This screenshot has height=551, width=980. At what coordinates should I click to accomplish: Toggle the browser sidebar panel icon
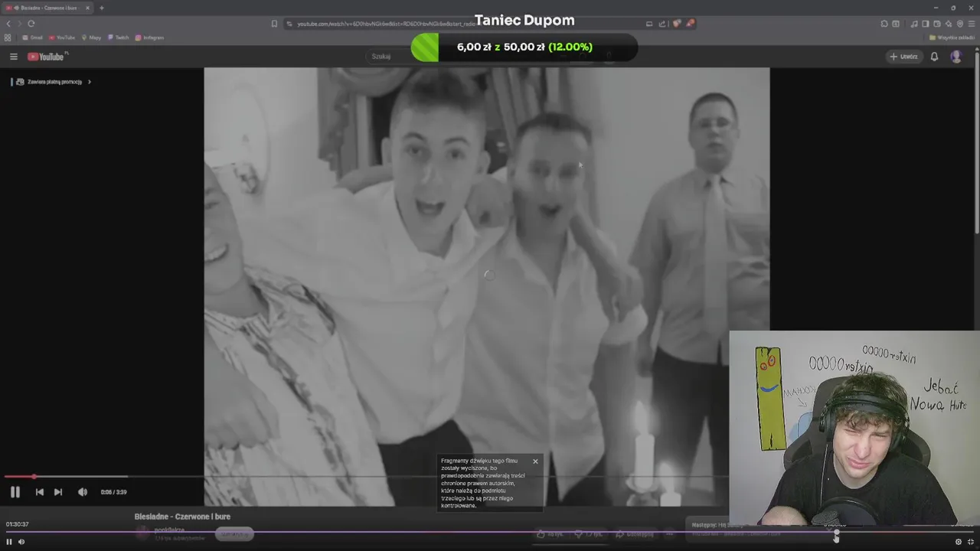(x=926, y=24)
